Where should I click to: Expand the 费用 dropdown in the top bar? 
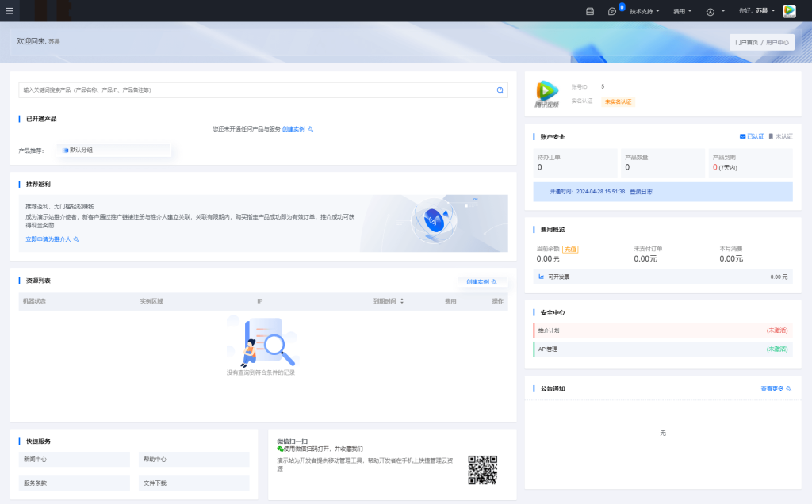click(x=680, y=11)
